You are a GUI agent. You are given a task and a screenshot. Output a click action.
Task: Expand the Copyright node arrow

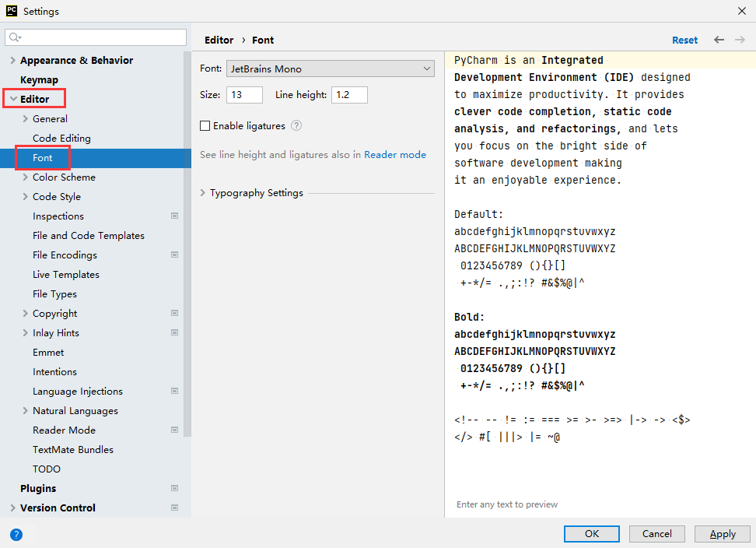[x=25, y=313]
